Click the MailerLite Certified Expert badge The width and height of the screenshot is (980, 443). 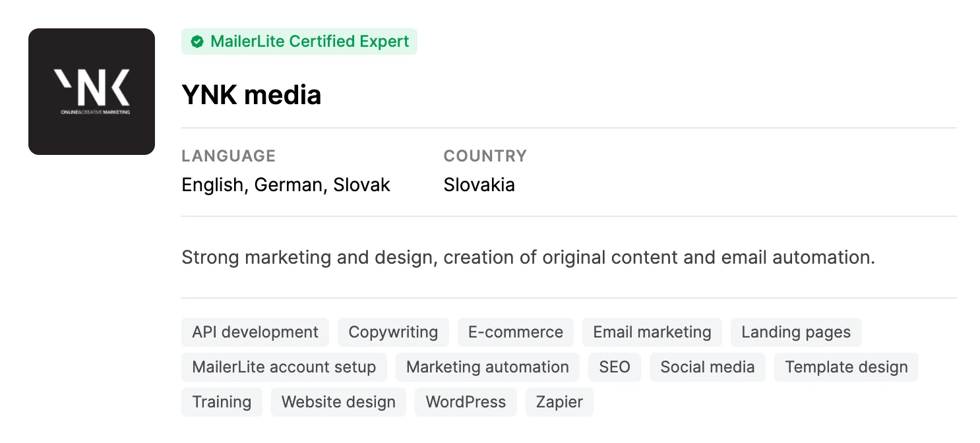pyautogui.click(x=299, y=42)
